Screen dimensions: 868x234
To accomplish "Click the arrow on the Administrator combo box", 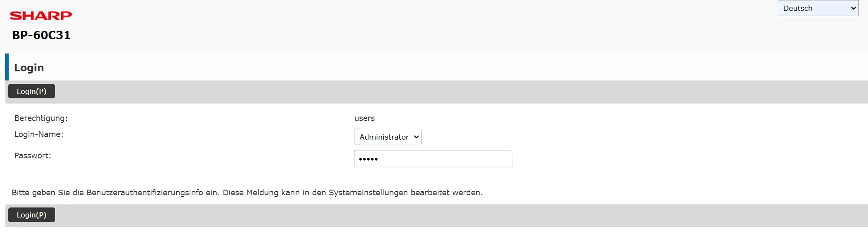I will 416,137.
